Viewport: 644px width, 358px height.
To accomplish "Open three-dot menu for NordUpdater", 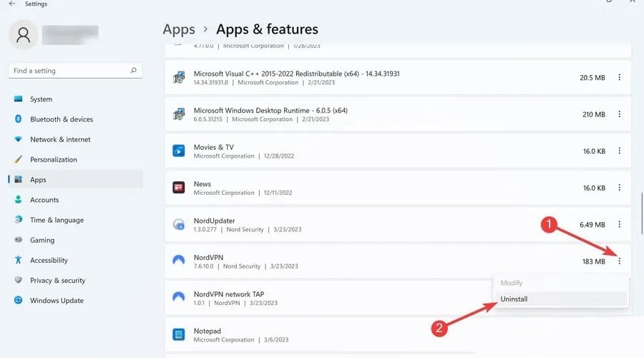I will click(x=620, y=224).
